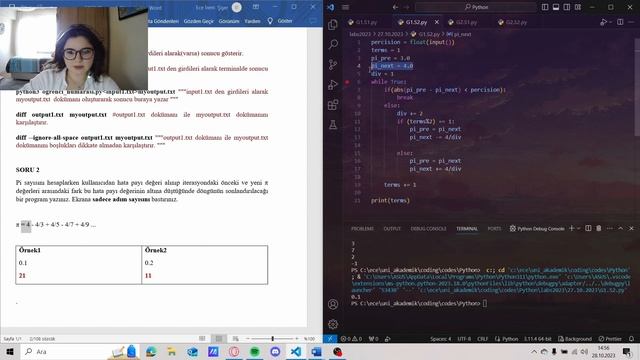Click zoom in plus in Word

(297, 338)
